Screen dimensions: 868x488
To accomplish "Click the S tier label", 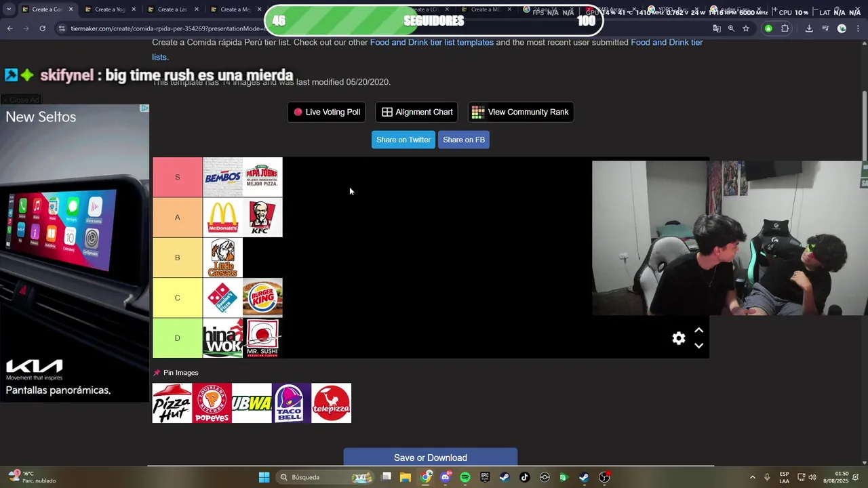I will tap(178, 178).
